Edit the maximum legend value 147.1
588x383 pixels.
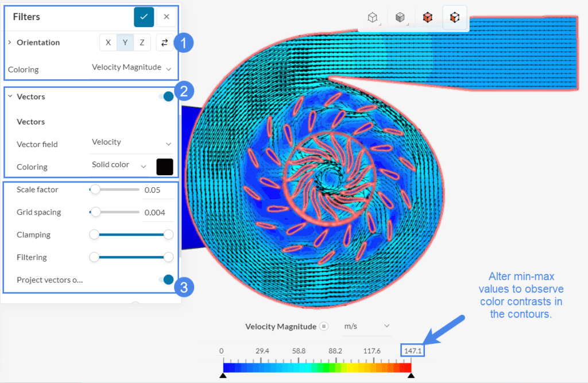(x=412, y=350)
